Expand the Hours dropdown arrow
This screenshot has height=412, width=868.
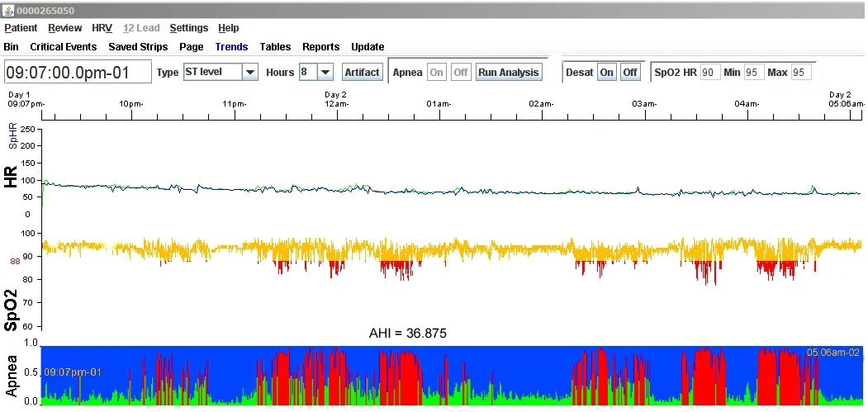325,72
